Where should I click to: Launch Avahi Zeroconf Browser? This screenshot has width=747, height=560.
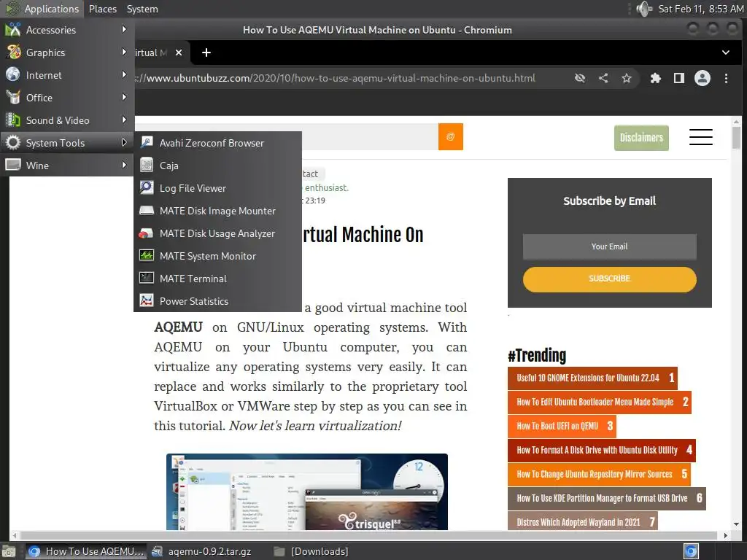217,143
